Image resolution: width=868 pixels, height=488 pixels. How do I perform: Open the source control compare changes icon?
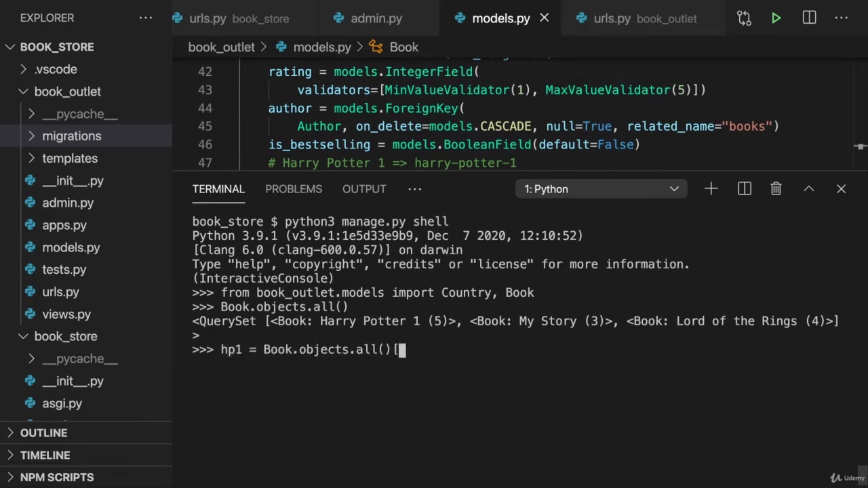tap(744, 18)
